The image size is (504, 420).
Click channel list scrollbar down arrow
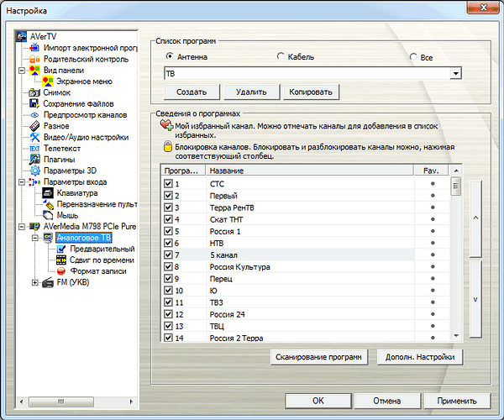tap(456, 336)
